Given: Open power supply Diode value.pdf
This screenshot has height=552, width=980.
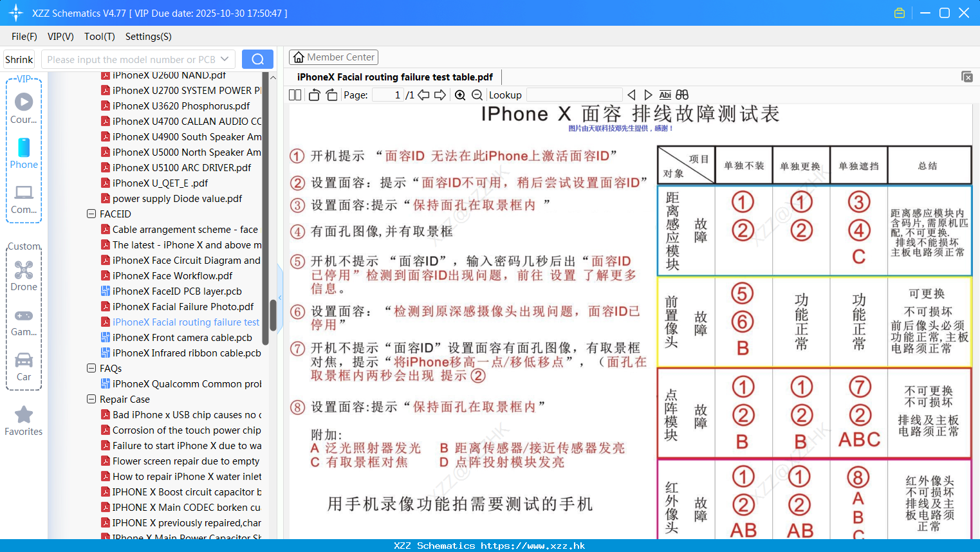Looking at the screenshot, I should click(x=171, y=198).
